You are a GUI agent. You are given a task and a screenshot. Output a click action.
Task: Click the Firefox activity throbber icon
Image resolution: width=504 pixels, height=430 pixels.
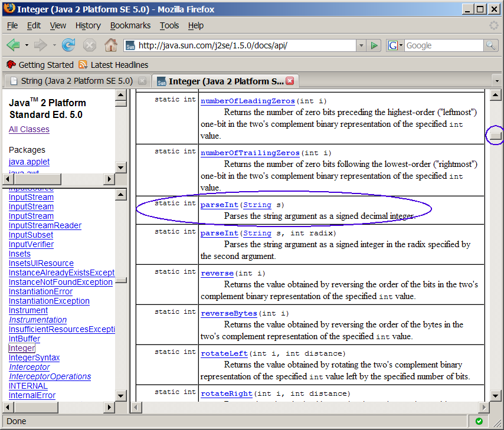pyautogui.click(x=494, y=25)
